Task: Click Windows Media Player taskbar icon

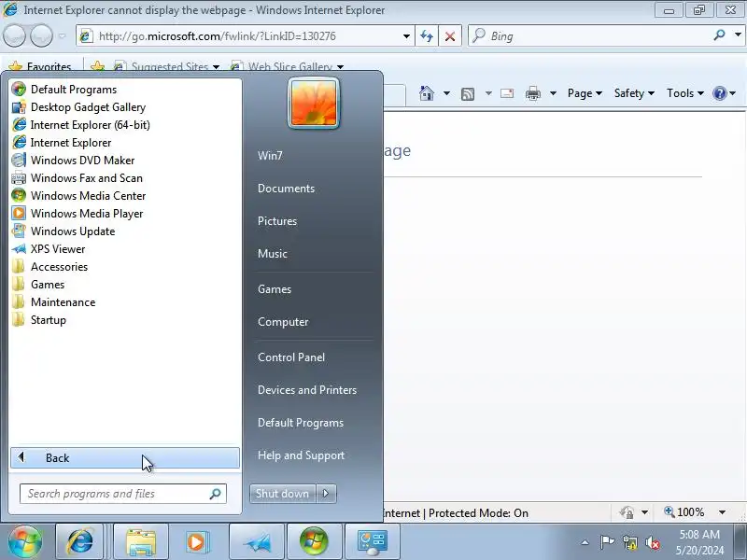Action: (x=196, y=542)
